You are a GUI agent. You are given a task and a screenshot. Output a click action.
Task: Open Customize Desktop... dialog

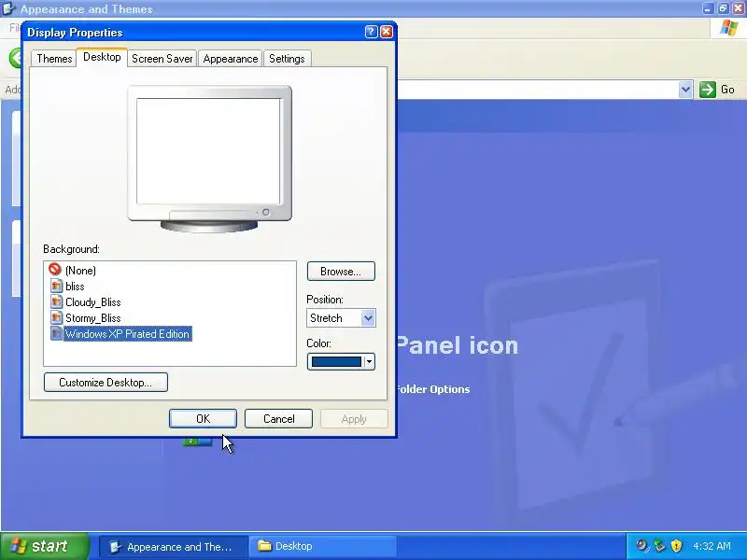pyautogui.click(x=106, y=383)
